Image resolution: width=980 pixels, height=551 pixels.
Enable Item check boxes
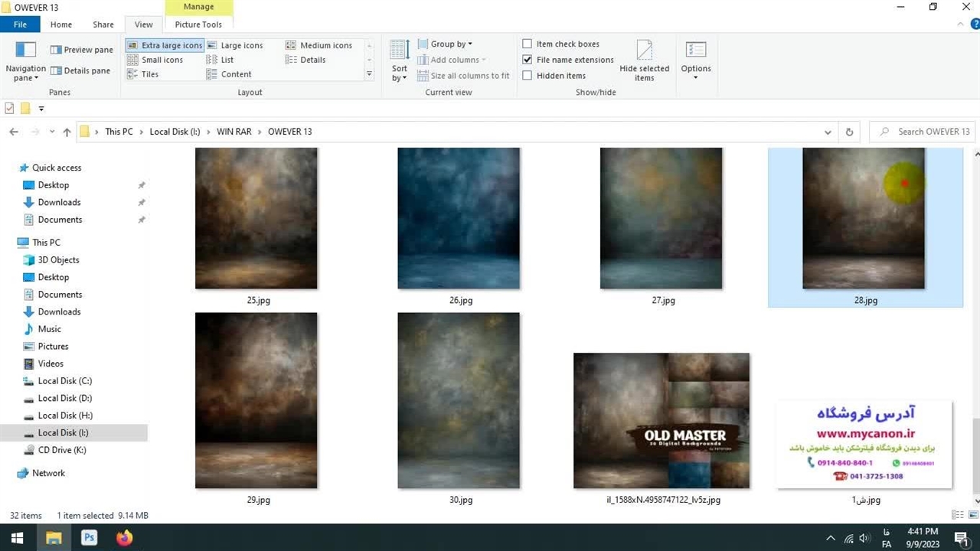528,44
